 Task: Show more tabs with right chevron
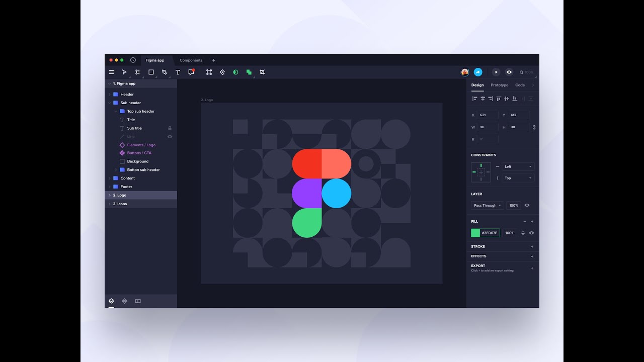[533, 85]
